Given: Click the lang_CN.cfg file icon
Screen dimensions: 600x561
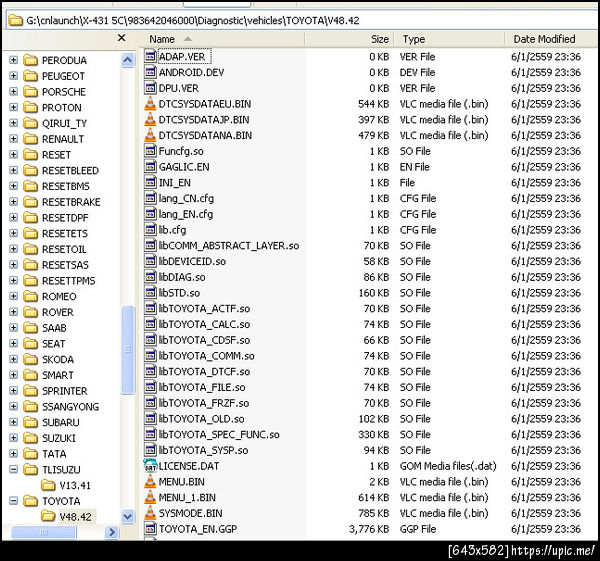Looking at the screenshot, I should pyautogui.click(x=151, y=198).
